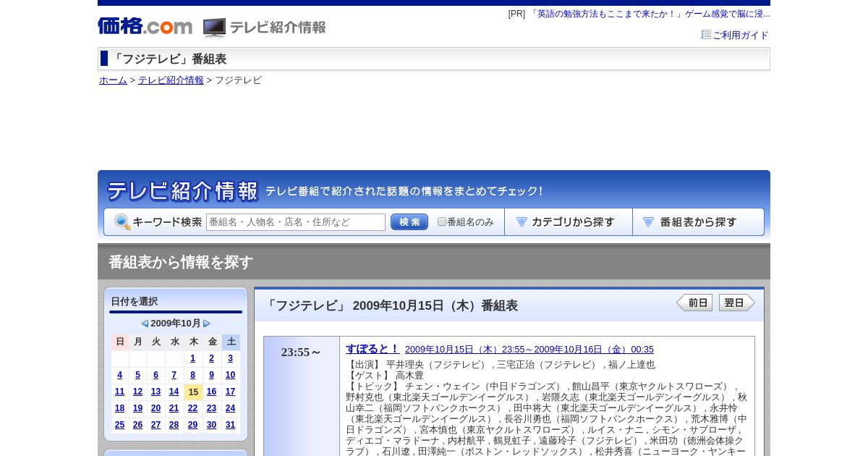Select October 3 in the calendar
The width and height of the screenshot is (868, 456).
click(x=231, y=358)
